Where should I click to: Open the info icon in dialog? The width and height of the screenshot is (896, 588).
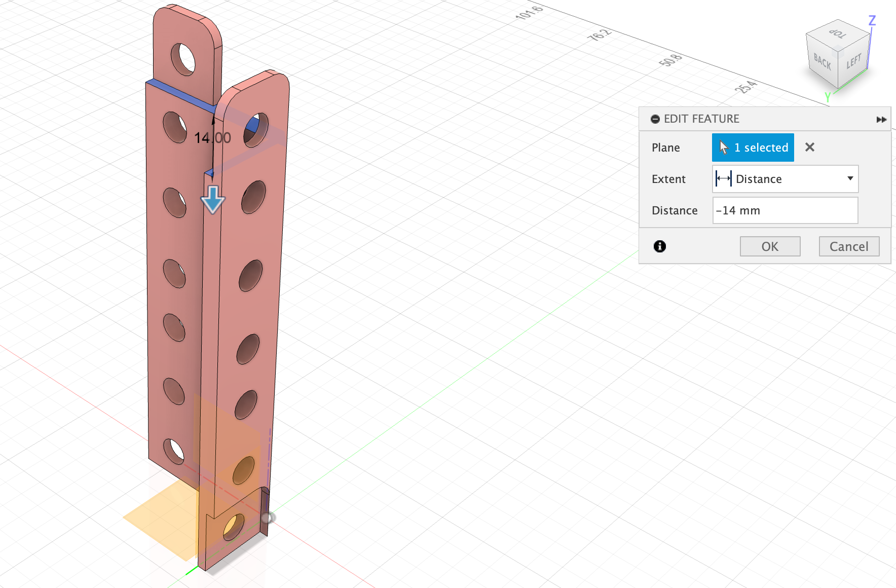659,246
